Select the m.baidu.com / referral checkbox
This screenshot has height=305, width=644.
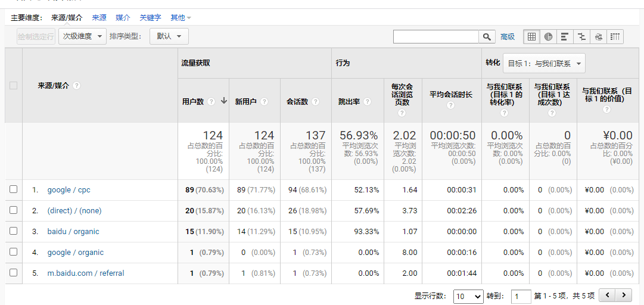point(14,272)
